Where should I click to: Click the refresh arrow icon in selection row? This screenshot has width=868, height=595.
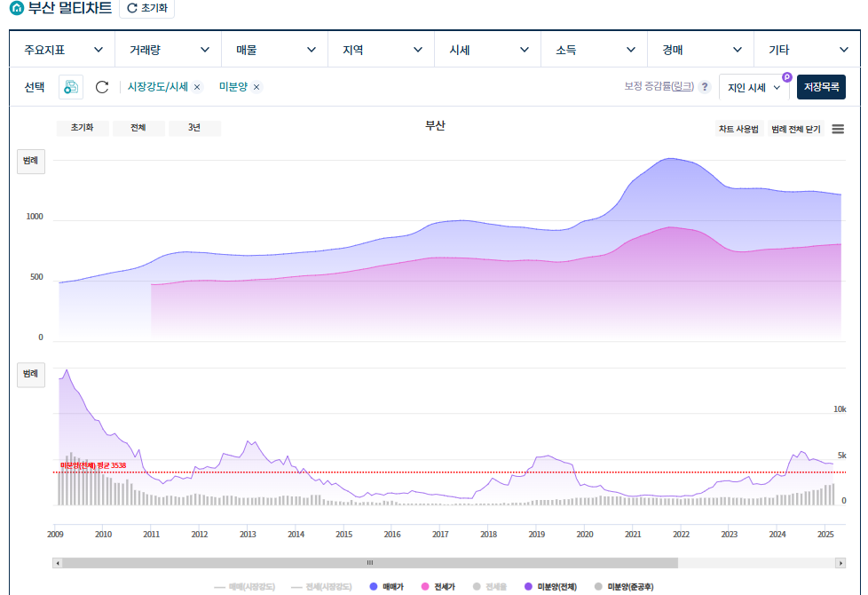[102, 87]
